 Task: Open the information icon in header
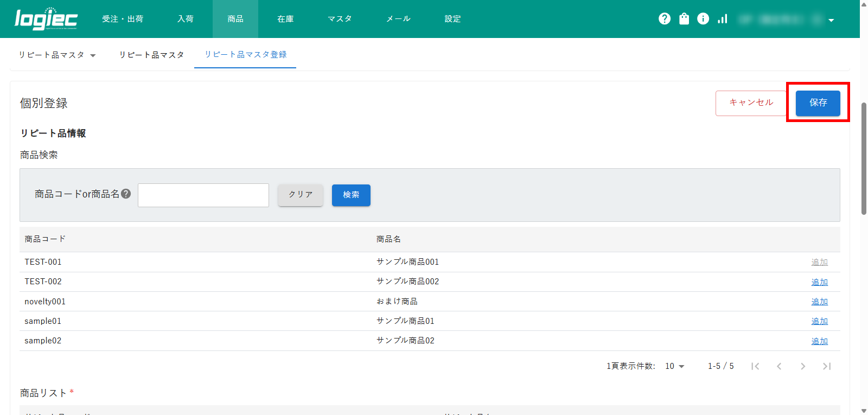point(703,19)
